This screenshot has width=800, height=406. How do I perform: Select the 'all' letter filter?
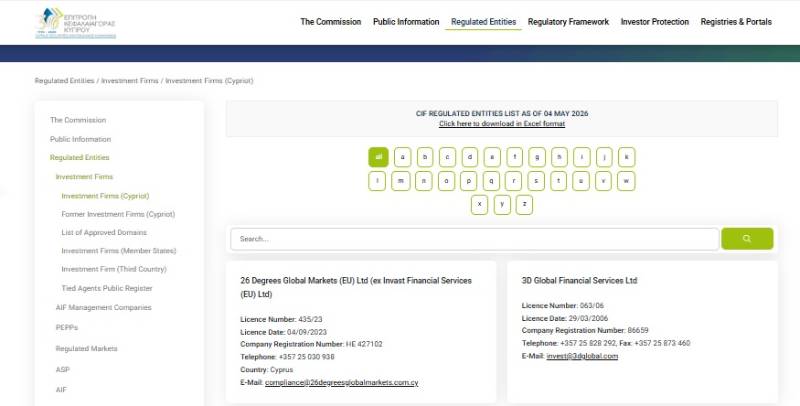379,157
